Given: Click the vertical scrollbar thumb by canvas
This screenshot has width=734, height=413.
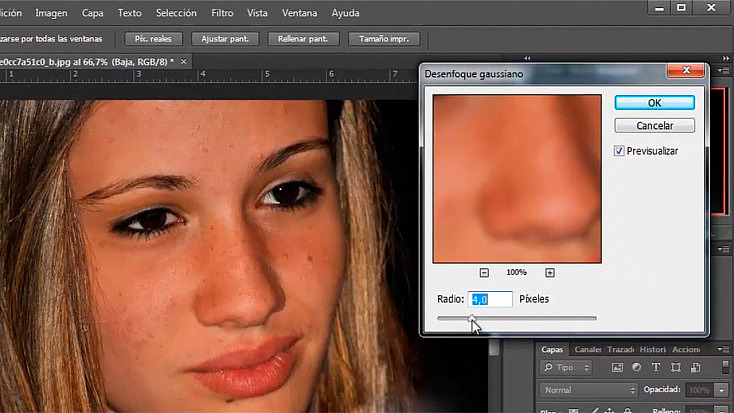Looking at the screenshot, I should [494, 348].
